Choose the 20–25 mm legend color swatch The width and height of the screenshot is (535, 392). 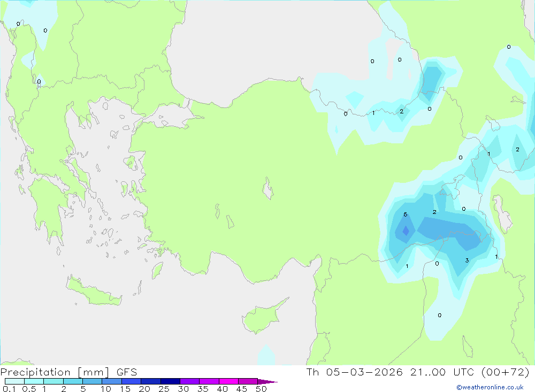pyautogui.click(x=151, y=381)
